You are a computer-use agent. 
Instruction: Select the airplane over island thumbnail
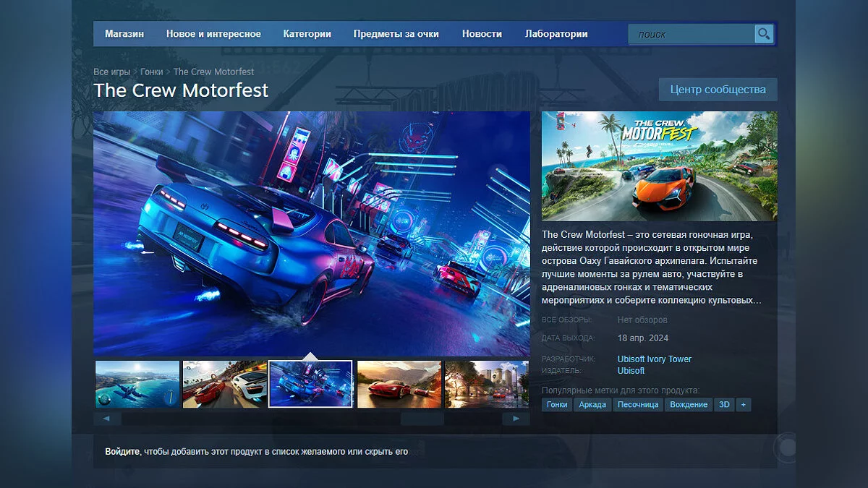pyautogui.click(x=137, y=384)
